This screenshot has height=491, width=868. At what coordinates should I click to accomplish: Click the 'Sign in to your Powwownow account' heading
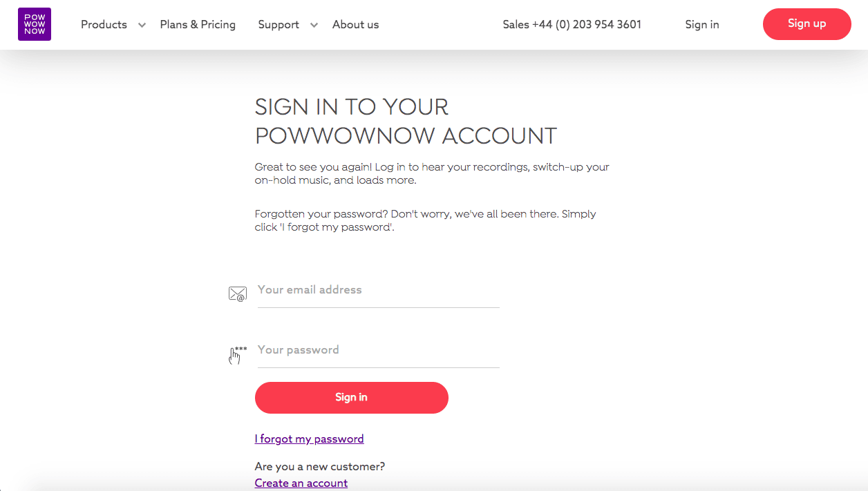(x=406, y=122)
